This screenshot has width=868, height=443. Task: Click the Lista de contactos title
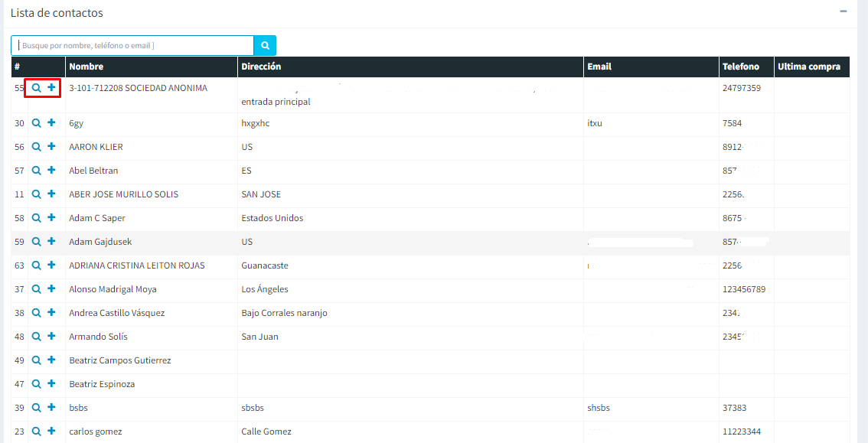click(57, 13)
